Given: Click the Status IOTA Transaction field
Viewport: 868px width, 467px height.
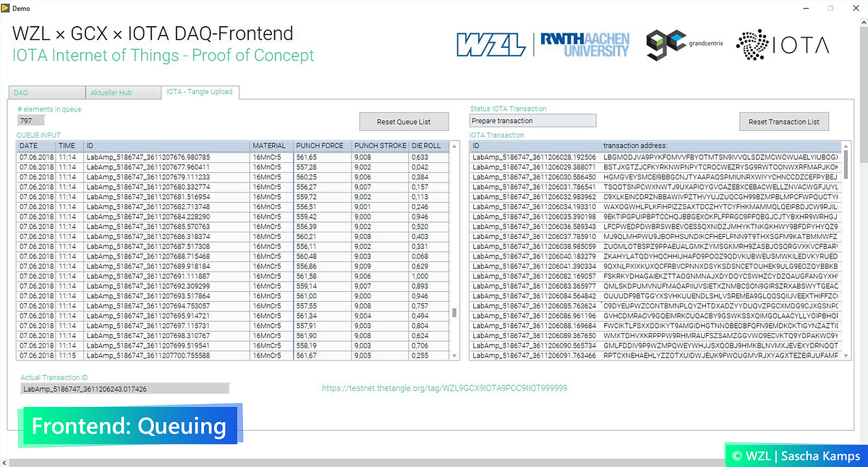Looking at the screenshot, I should click(x=533, y=121).
